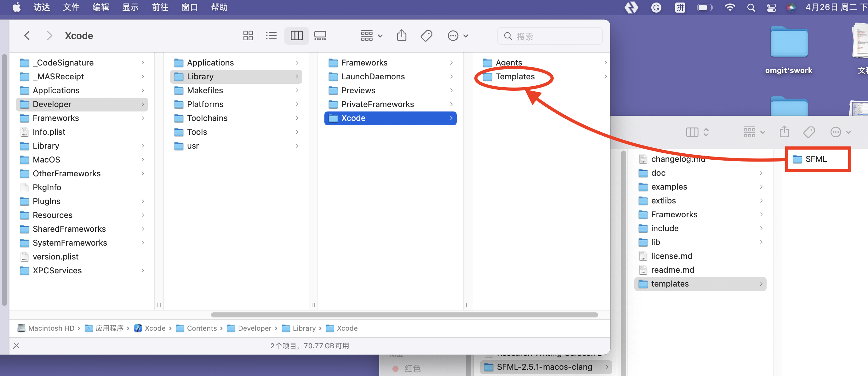This screenshot has width=868, height=376.
Task: Open the Share icon in the toolbar
Action: [x=401, y=35]
